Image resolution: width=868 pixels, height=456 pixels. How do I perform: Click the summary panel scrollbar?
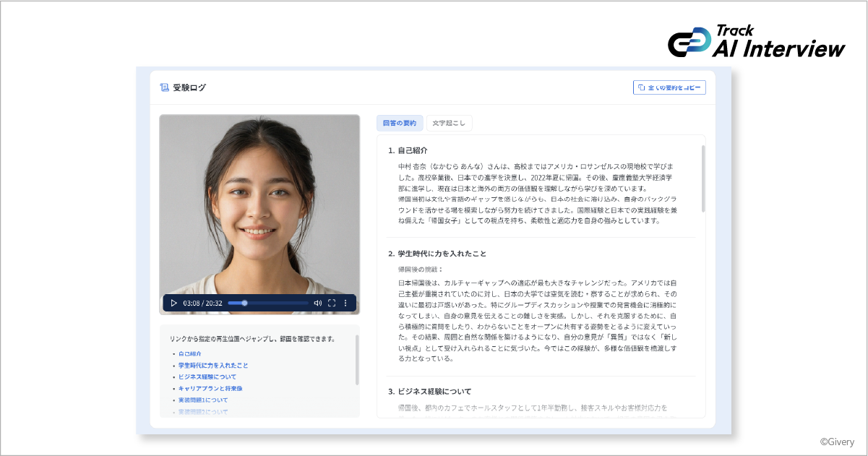703,178
